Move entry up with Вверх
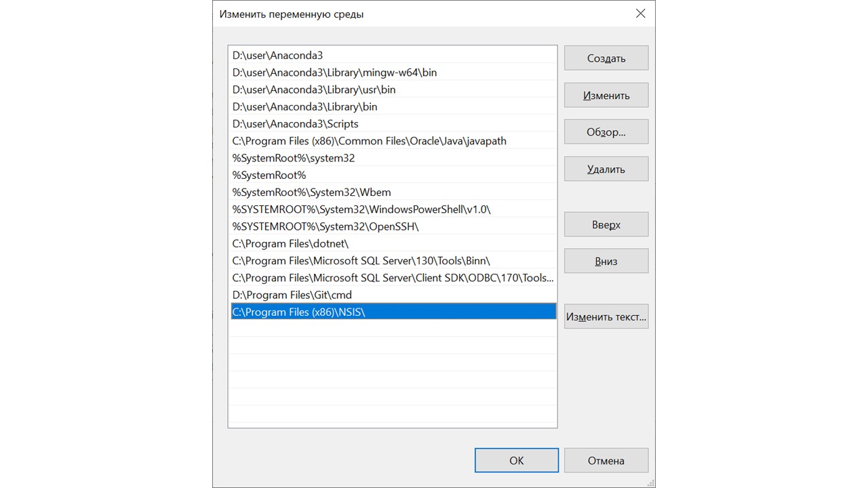 606,225
